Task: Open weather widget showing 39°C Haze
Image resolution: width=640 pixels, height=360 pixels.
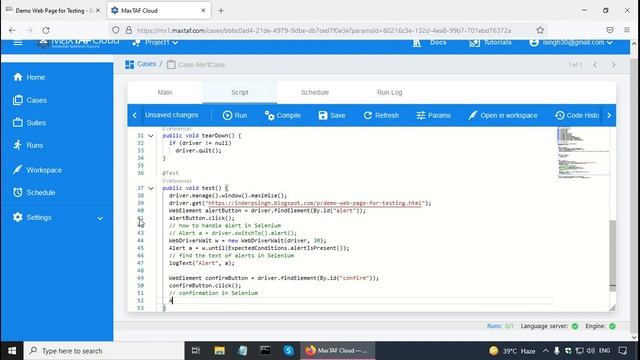Action: [x=512, y=351]
